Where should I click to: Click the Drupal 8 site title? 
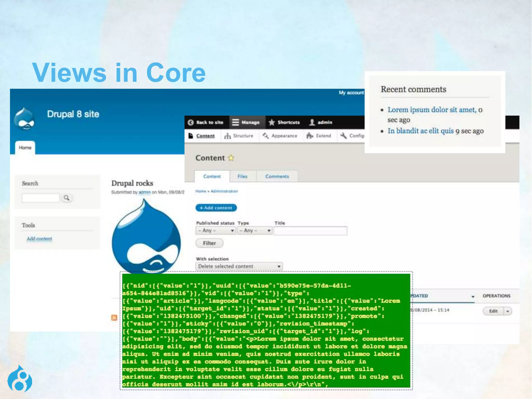point(73,114)
